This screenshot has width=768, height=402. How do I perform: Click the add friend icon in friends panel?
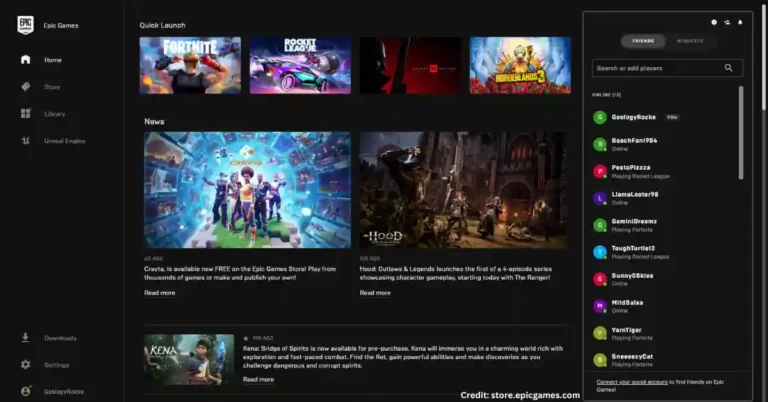[727, 23]
